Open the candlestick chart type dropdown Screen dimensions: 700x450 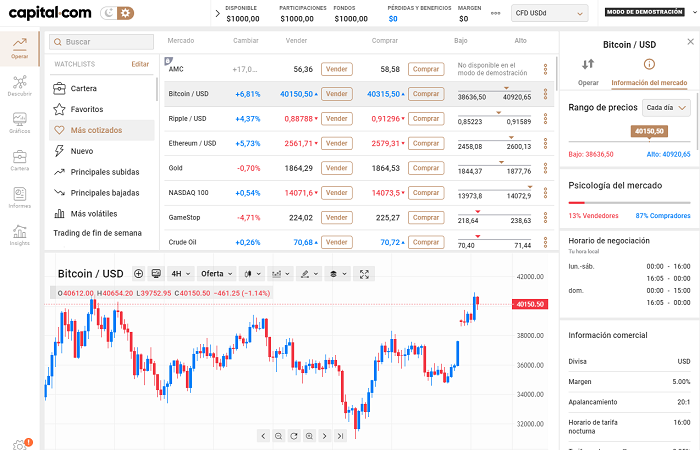tap(252, 274)
